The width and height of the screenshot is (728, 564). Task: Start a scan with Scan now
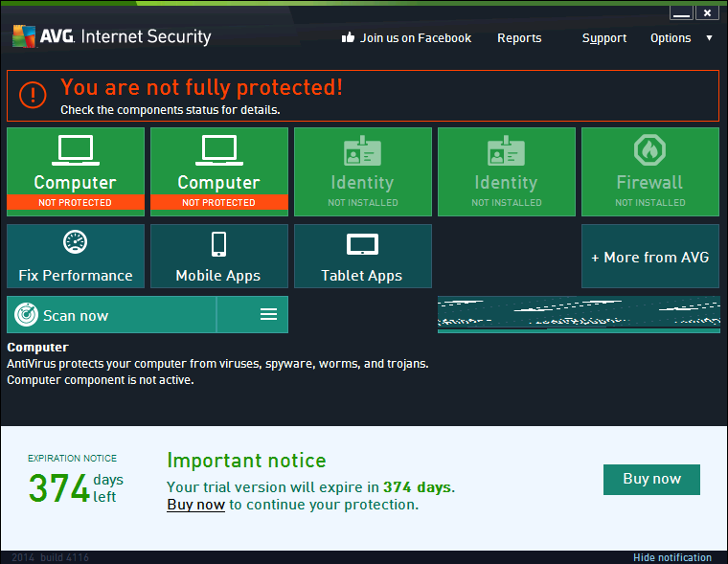coord(111,315)
